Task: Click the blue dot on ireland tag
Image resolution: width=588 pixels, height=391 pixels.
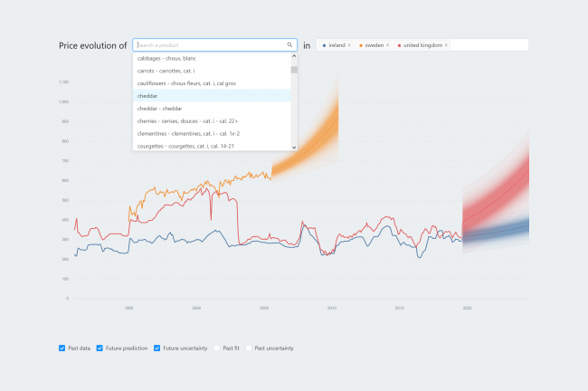Action: coord(325,44)
